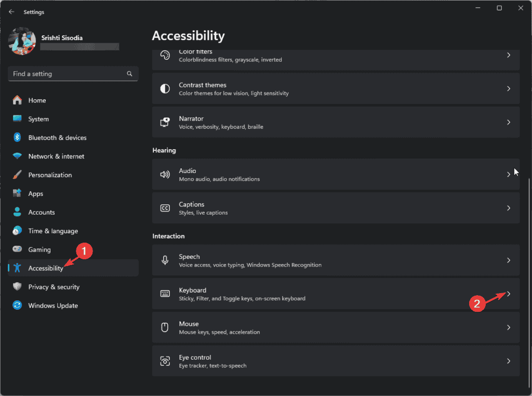
Task: Click the Eye control icon
Action: [165, 361]
